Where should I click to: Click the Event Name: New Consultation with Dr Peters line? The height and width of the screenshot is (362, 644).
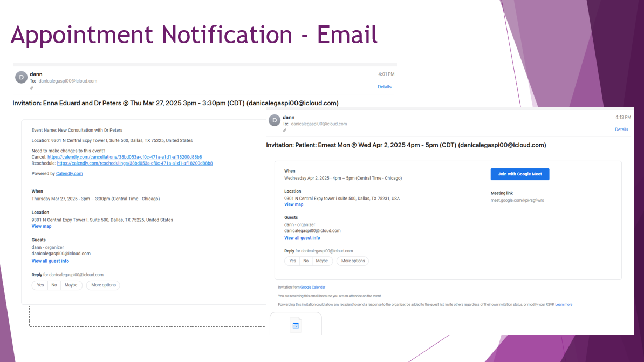click(x=77, y=130)
